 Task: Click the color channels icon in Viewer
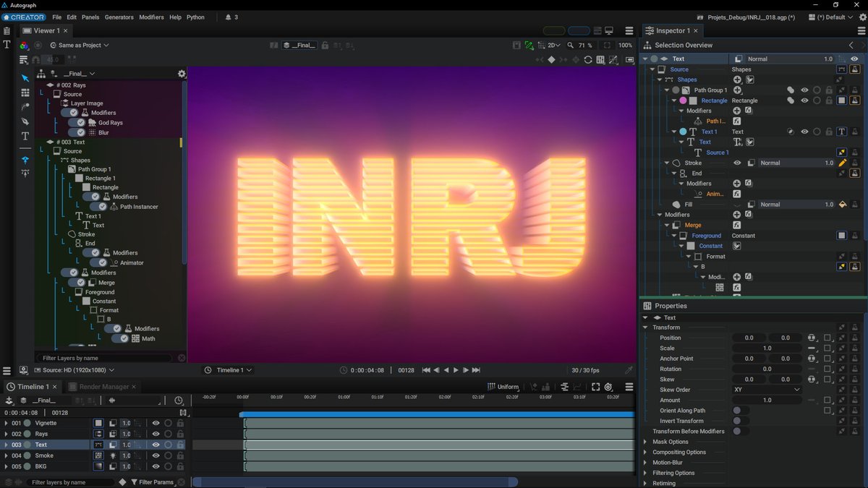[25, 45]
